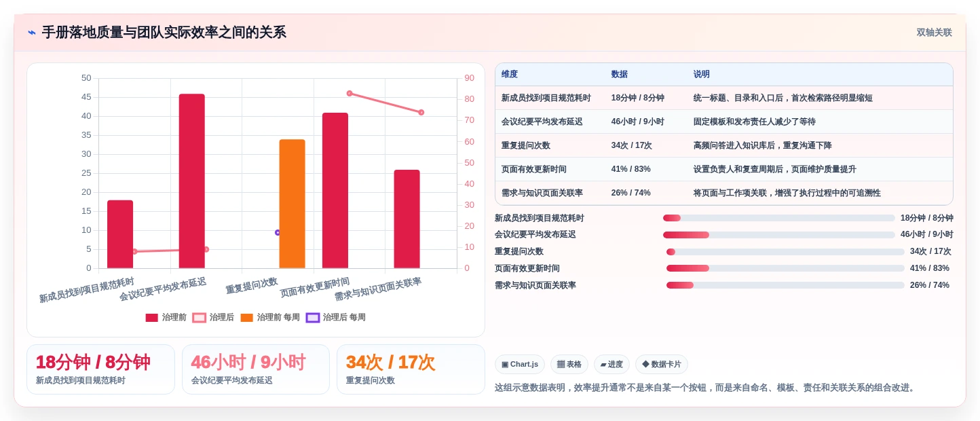Click the red bar for 需求与知识页面关联率
980x421 pixels.
407,219
